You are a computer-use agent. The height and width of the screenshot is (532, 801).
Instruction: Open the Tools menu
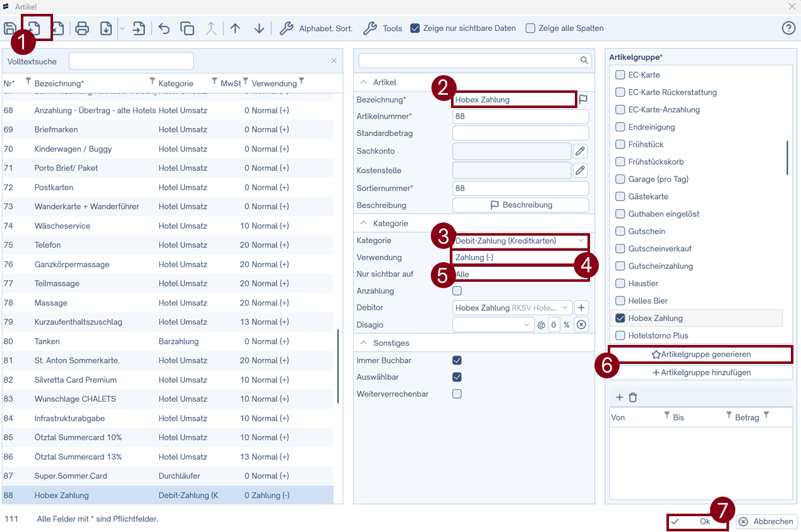click(x=383, y=28)
